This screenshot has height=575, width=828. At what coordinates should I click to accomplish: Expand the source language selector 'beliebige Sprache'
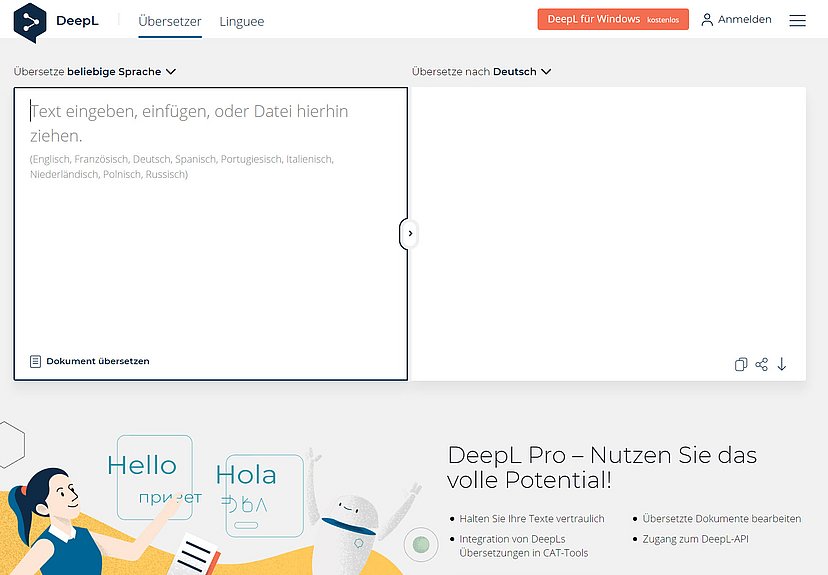(x=95, y=71)
